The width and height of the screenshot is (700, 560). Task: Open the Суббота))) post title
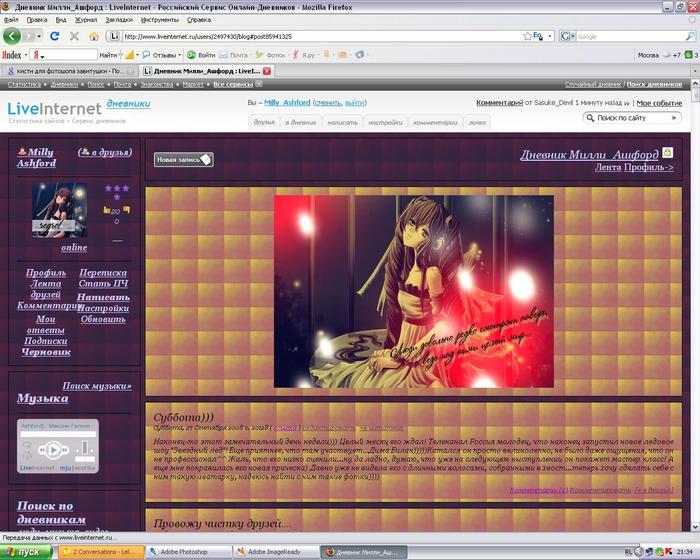point(183,417)
